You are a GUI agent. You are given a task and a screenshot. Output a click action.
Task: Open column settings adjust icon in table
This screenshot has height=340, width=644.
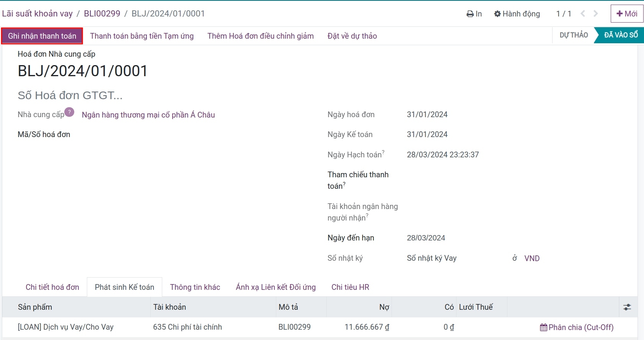[627, 307]
